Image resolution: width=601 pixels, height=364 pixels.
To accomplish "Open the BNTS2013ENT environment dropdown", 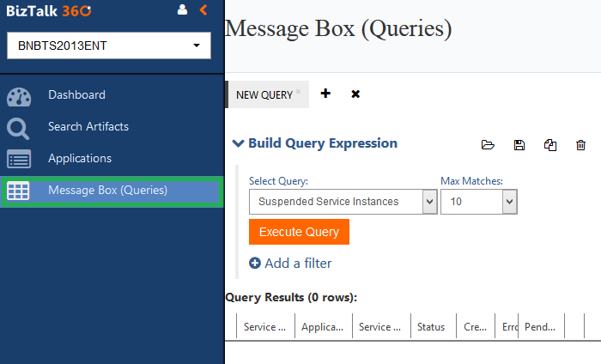I will 108,45.
